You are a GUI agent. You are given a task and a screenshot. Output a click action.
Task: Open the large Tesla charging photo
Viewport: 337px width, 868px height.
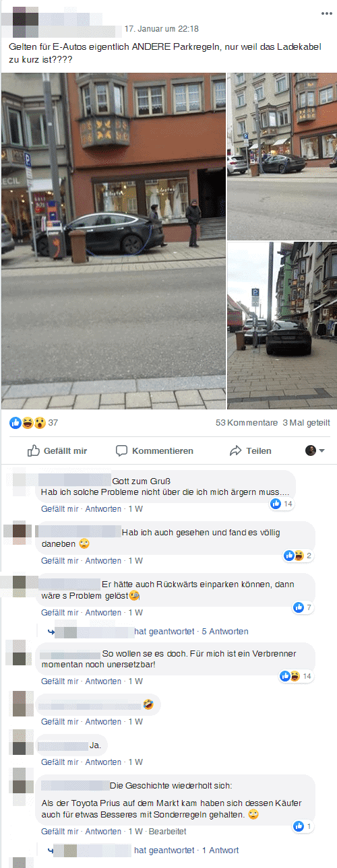coord(113,240)
